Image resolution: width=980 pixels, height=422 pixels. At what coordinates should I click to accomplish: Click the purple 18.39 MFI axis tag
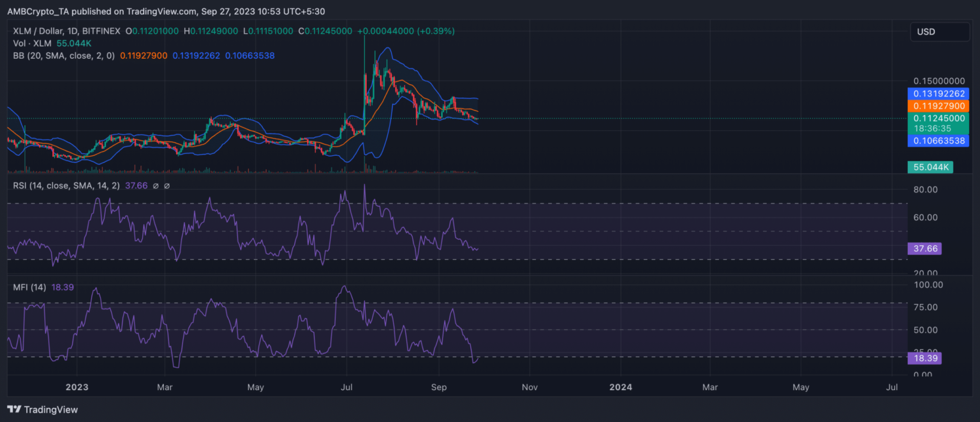pos(924,359)
